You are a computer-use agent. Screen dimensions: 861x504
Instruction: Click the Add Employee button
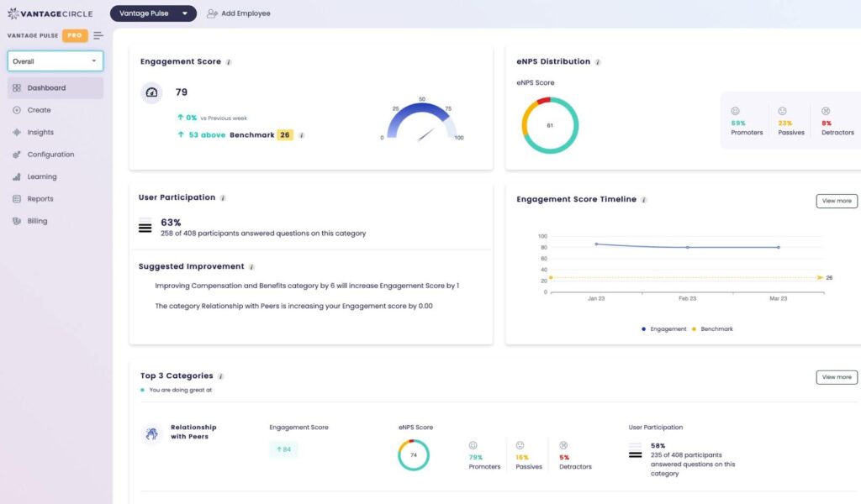[x=239, y=13]
